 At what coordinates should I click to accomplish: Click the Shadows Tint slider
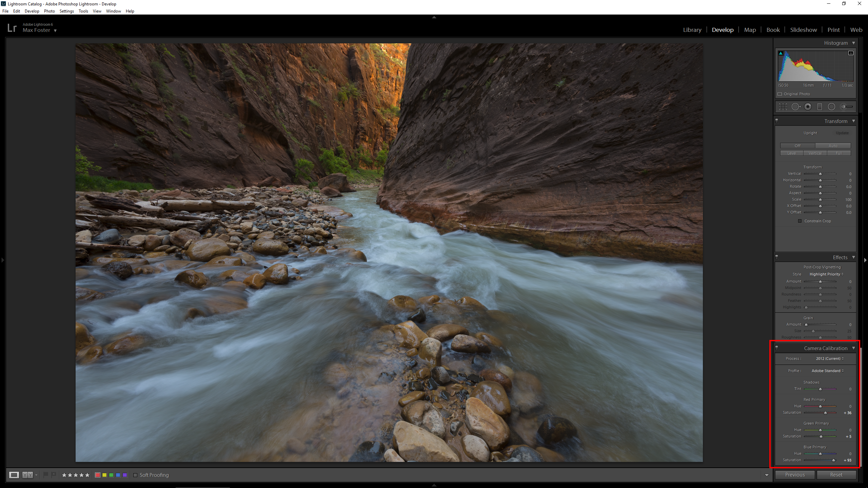[820, 389]
